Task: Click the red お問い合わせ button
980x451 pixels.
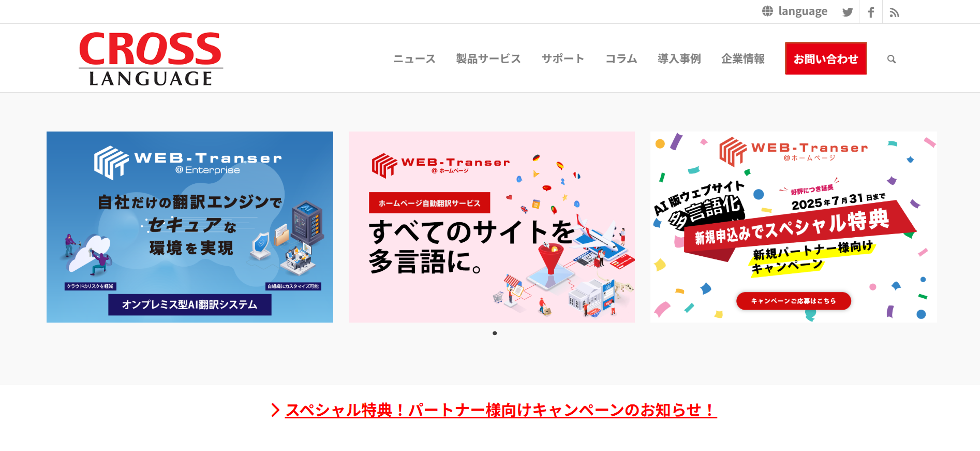Action: click(x=826, y=59)
